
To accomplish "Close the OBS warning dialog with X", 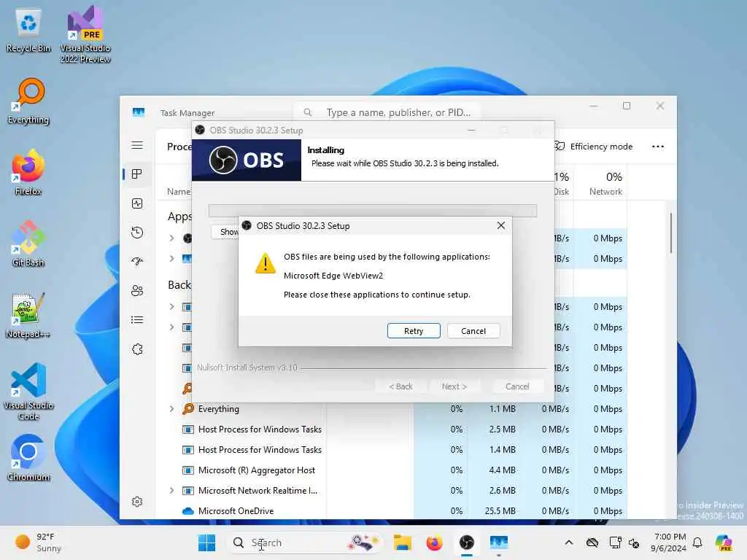I will [500, 225].
